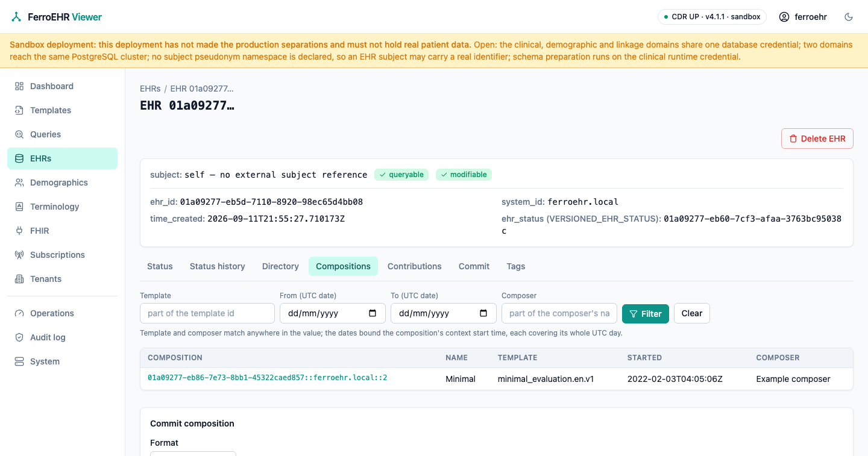Switch to the Status tab

(160, 266)
